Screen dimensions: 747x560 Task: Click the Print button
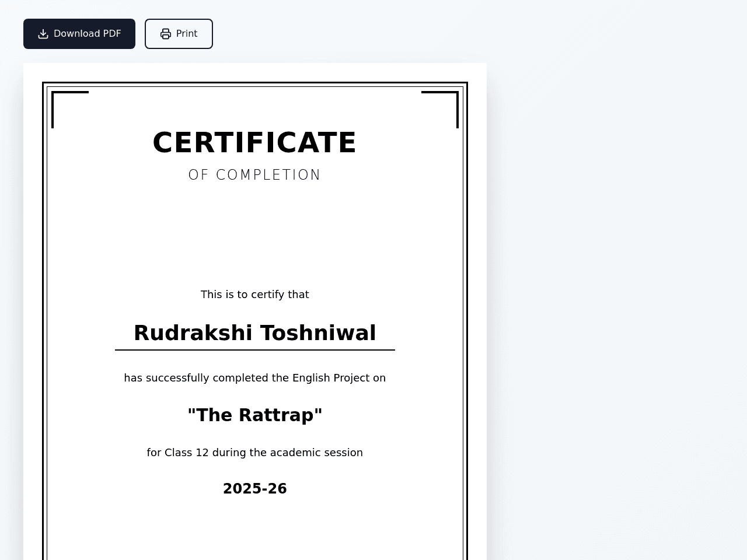tap(179, 34)
